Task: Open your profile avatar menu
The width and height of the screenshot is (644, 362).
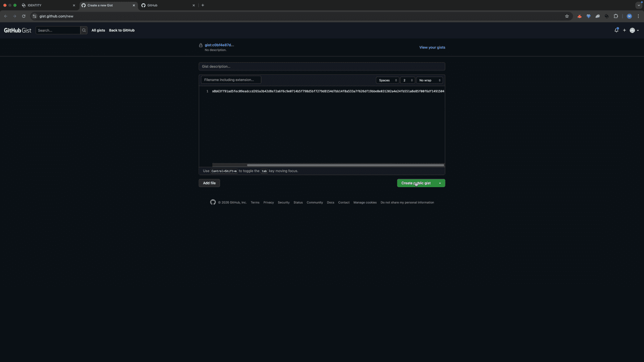Action: [x=633, y=30]
